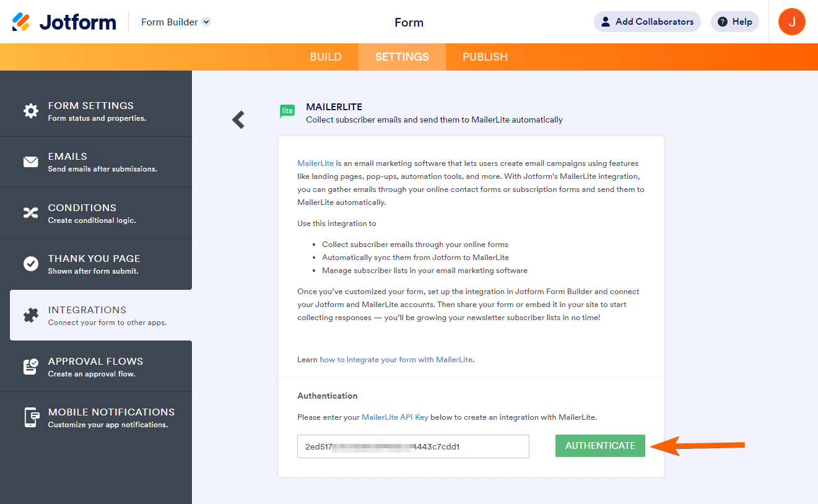Open the Help menu

734,22
